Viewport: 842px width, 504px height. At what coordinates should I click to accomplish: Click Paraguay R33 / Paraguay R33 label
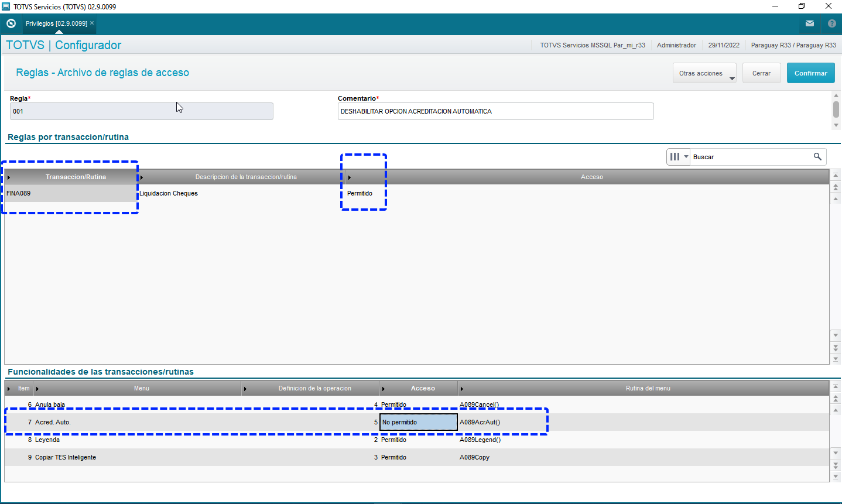[793, 45]
